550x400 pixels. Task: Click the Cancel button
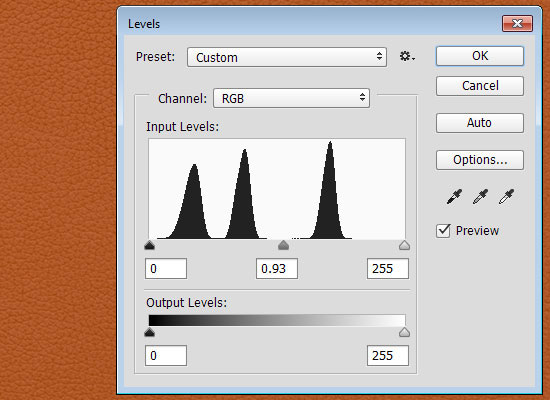click(x=480, y=86)
